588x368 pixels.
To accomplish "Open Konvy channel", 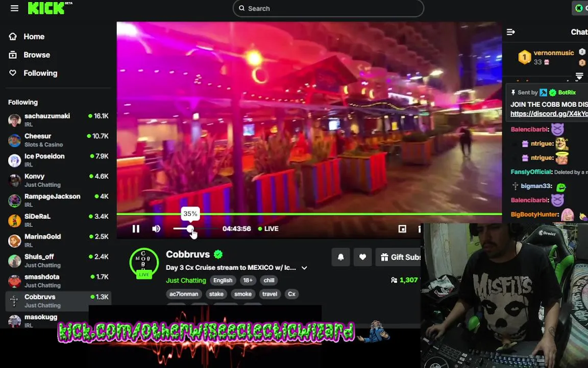I will coord(58,180).
